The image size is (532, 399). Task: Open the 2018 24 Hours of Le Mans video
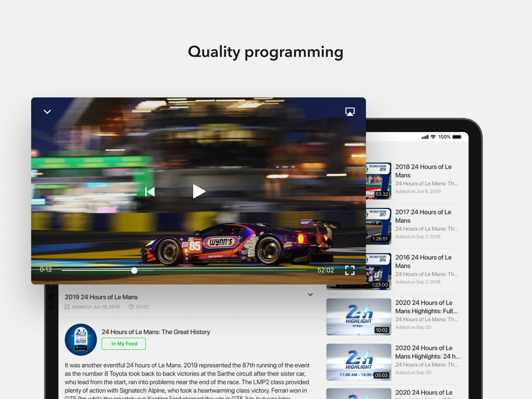423,171
